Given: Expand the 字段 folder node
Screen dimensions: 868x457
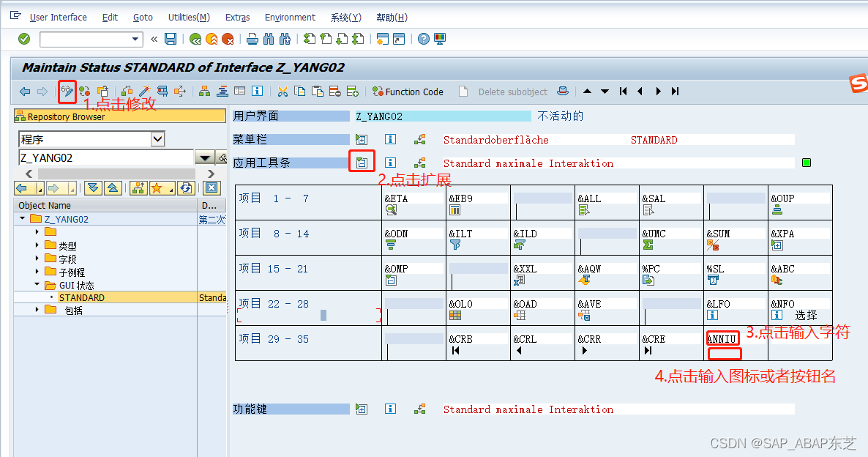Looking at the screenshot, I should (x=37, y=258).
